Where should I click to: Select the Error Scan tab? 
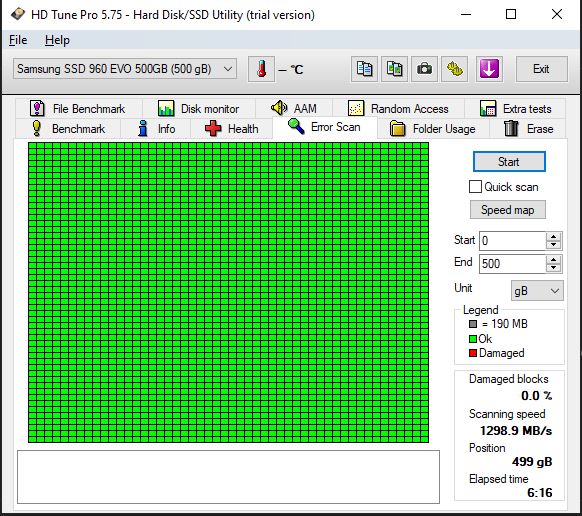point(325,127)
